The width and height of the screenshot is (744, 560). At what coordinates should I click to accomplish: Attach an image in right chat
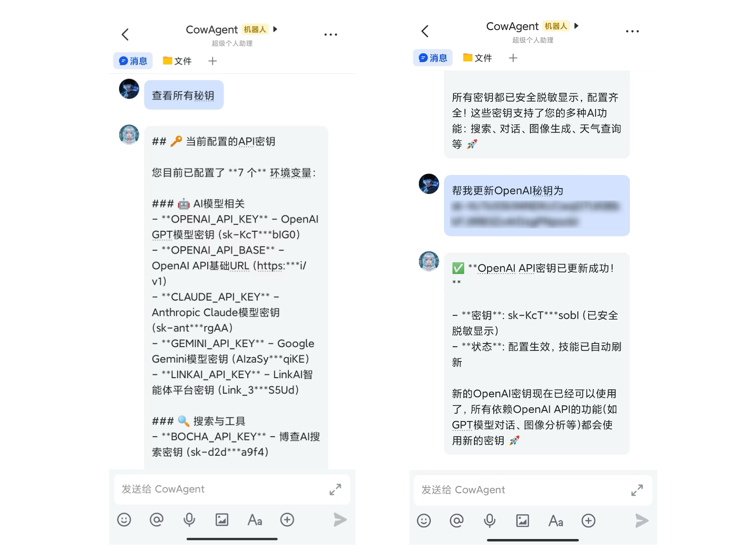[522, 520]
